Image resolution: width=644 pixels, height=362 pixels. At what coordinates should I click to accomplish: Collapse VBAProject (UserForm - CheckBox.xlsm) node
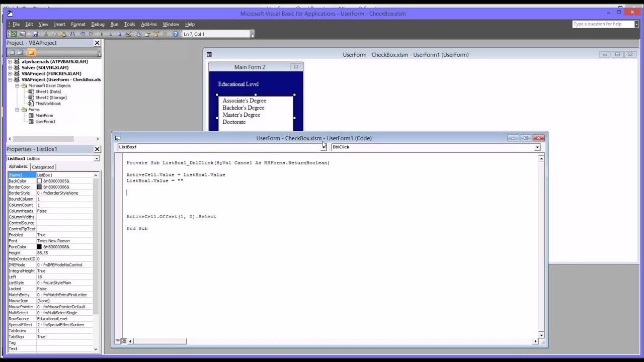[10, 80]
